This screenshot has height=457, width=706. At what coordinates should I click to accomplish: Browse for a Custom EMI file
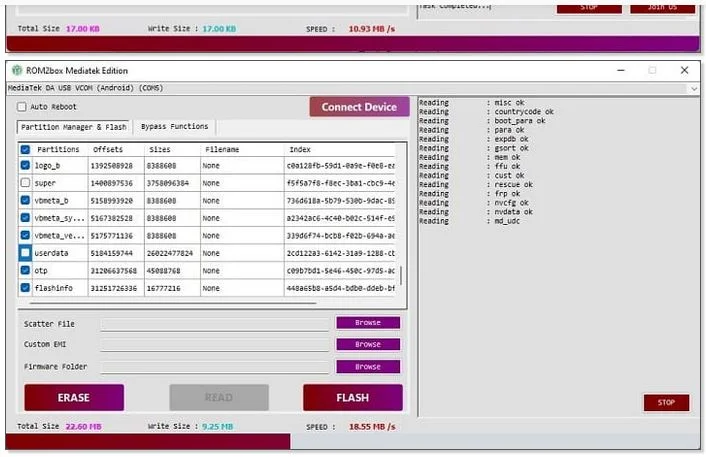(x=368, y=344)
